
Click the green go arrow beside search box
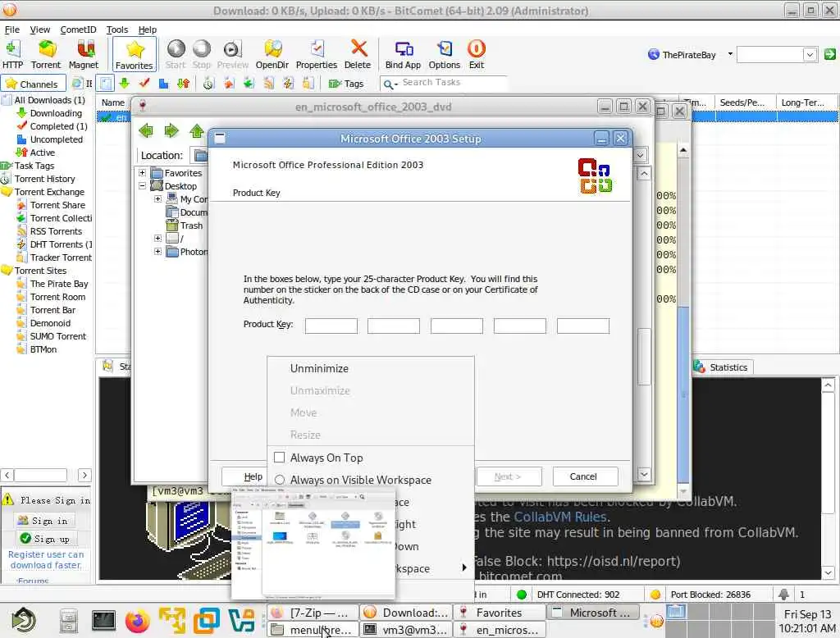click(x=830, y=54)
